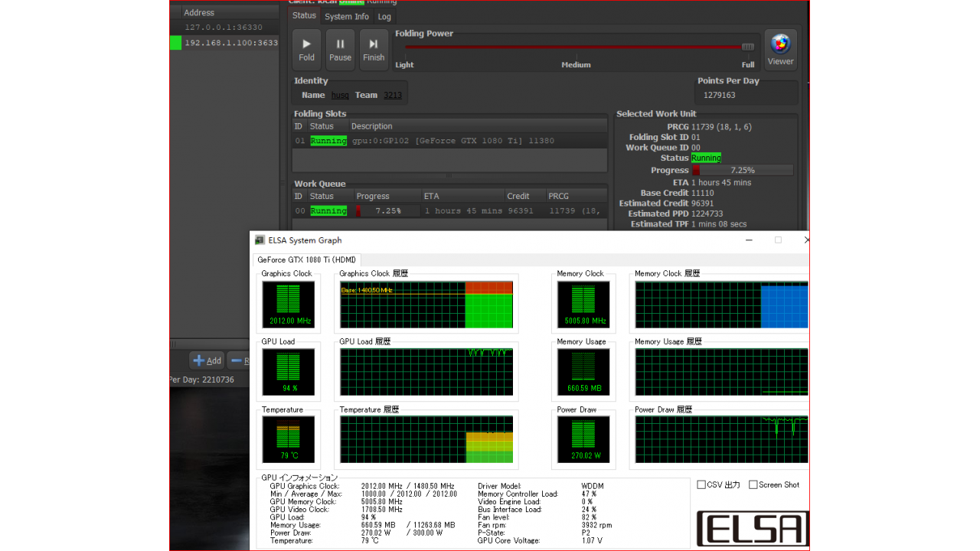
Task: Select client 127.0.0.1:36330
Action: [x=224, y=27]
